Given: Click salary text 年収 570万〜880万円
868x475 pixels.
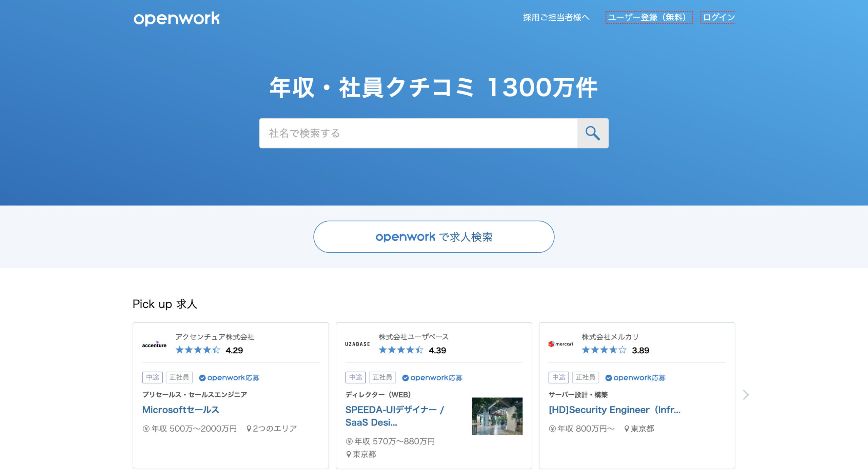Looking at the screenshot, I should (x=395, y=441).
